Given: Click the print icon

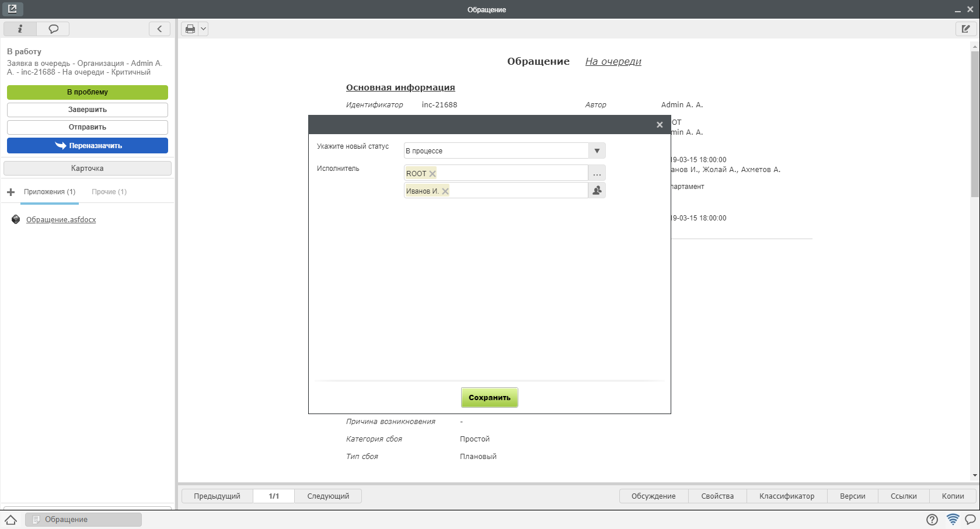Looking at the screenshot, I should pos(190,29).
